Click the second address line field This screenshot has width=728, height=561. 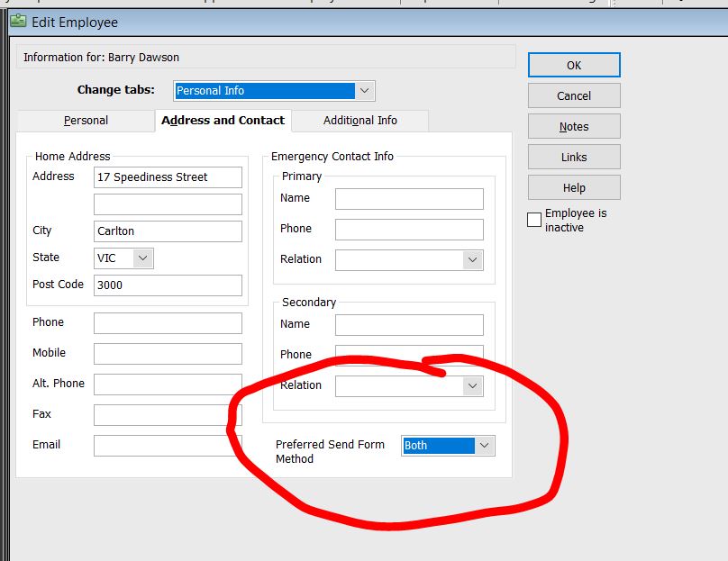(x=168, y=204)
